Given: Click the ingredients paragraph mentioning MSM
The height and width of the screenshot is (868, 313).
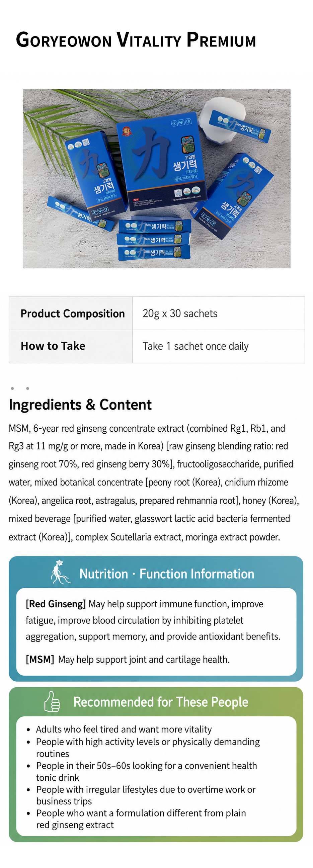Looking at the screenshot, I should (x=154, y=483).
